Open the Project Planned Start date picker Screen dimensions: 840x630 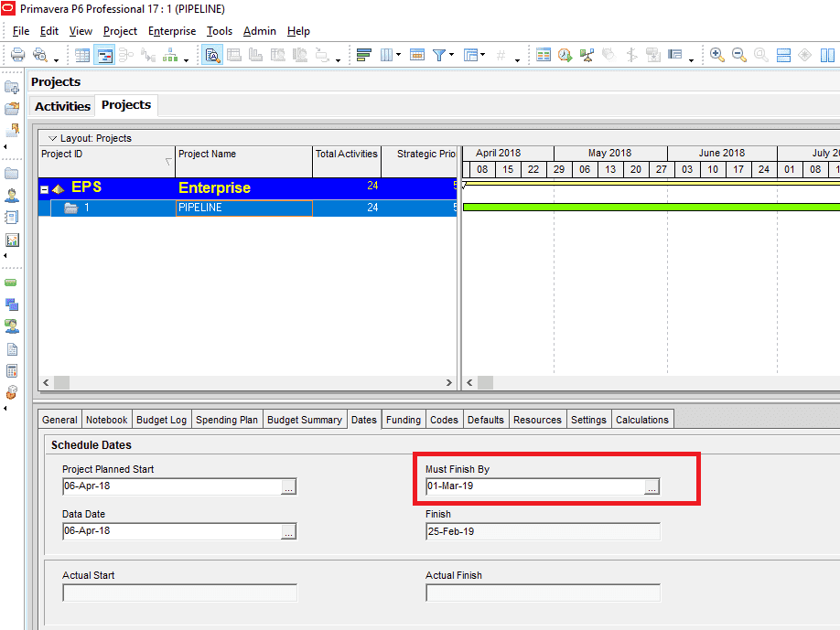tap(288, 486)
